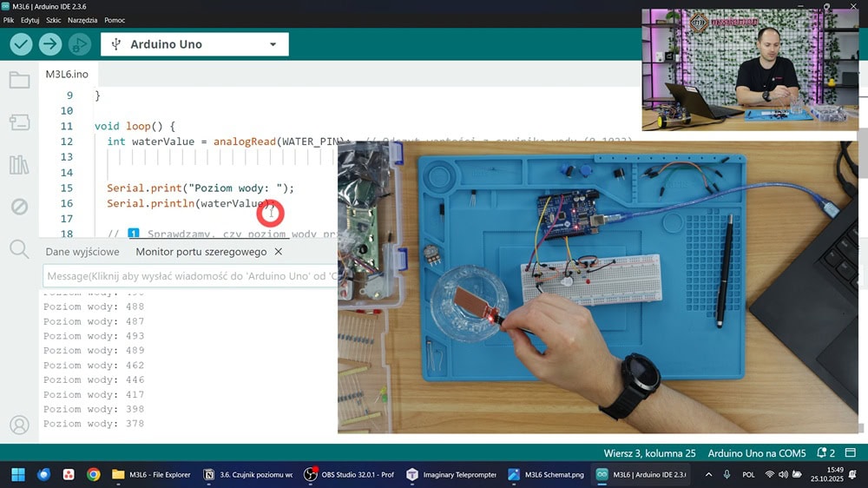Switch to the Dane wyjściowe tab
This screenshot has width=868, height=488.
pyautogui.click(x=82, y=252)
